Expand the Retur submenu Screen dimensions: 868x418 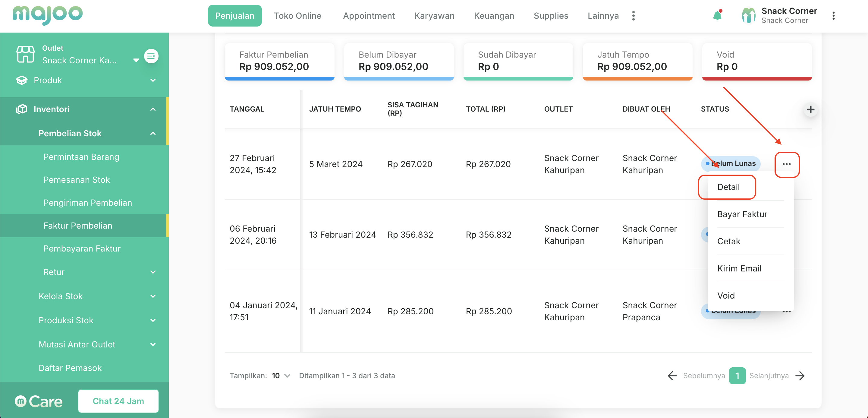[153, 272]
